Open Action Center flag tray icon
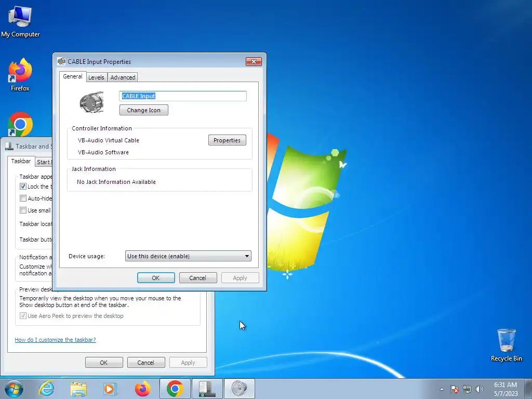Screen dimensions: 532x399 point(455,389)
